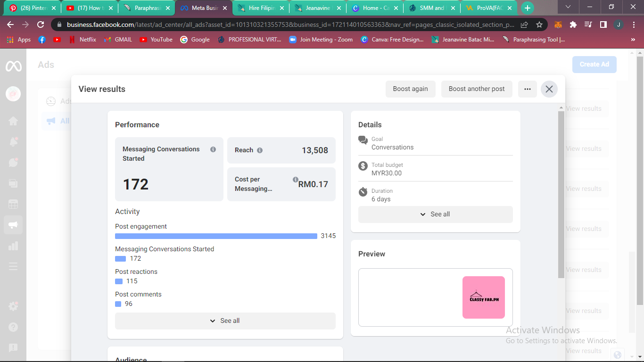Open the Planner grid icon in sidebar
644x362 pixels.
(13, 204)
